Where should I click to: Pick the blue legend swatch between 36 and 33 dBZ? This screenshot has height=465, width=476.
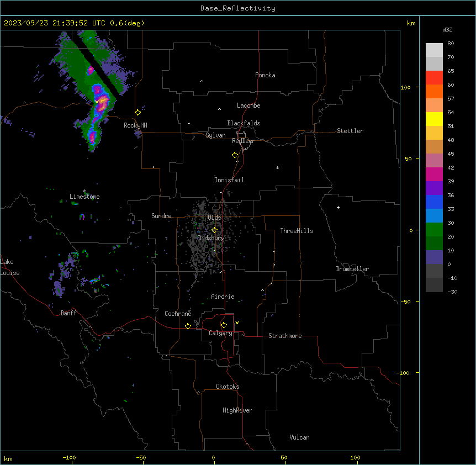434,202
